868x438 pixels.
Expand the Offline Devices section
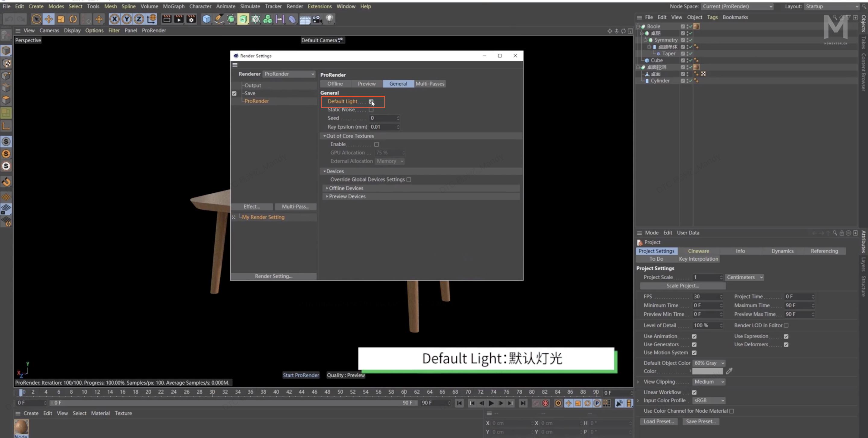(x=346, y=188)
